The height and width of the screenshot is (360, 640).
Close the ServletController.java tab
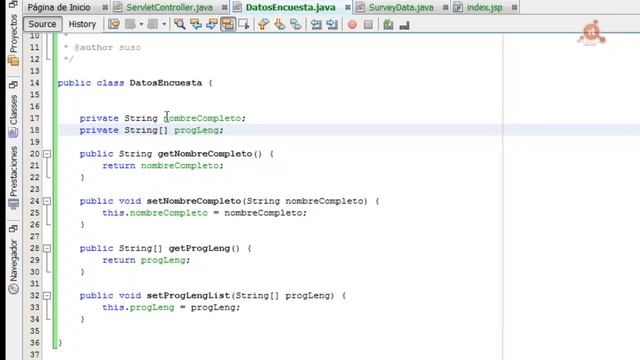[224, 7]
